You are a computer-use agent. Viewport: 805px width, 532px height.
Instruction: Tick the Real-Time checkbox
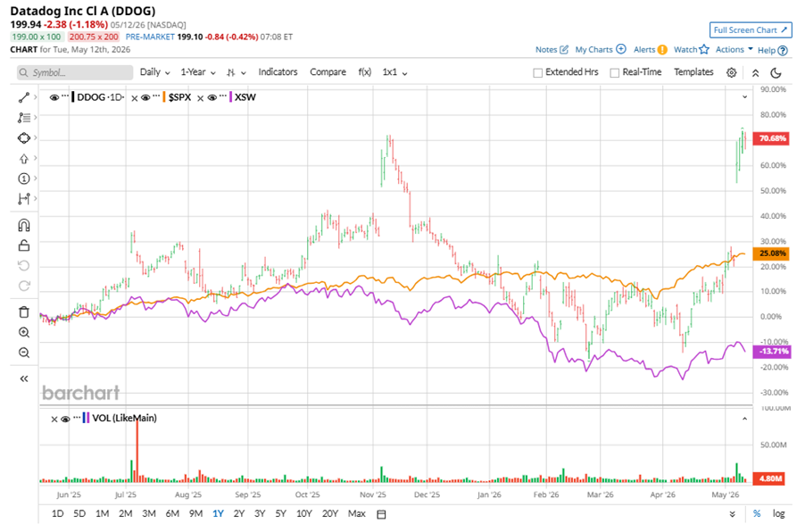pos(615,73)
